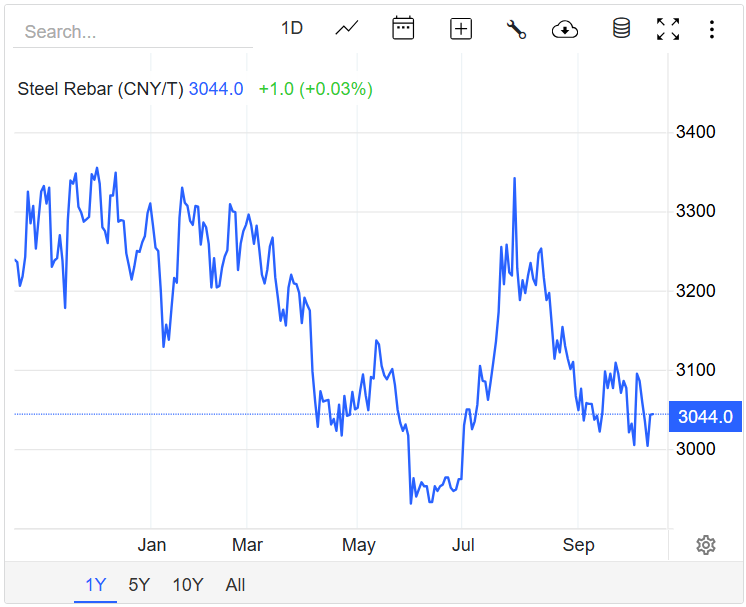This screenshot has height=607, width=746.
Task: Switch to the 5Y time range
Action: click(139, 585)
